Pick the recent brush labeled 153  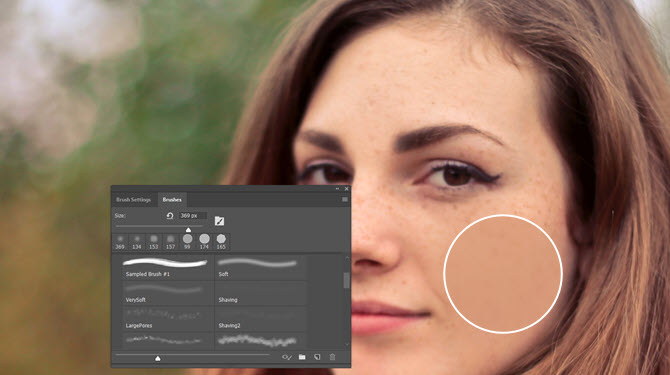click(154, 242)
